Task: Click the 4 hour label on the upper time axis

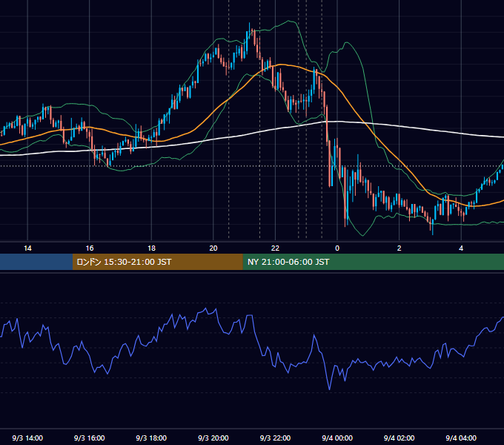Action: [461, 248]
